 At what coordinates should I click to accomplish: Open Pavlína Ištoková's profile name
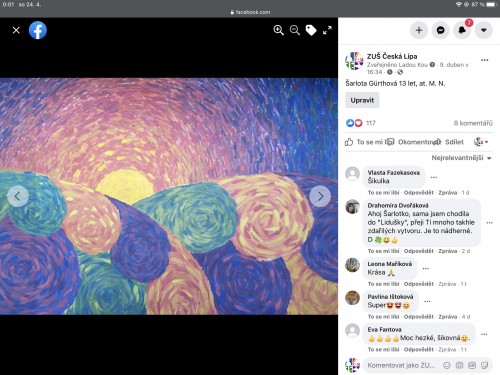[390, 297]
